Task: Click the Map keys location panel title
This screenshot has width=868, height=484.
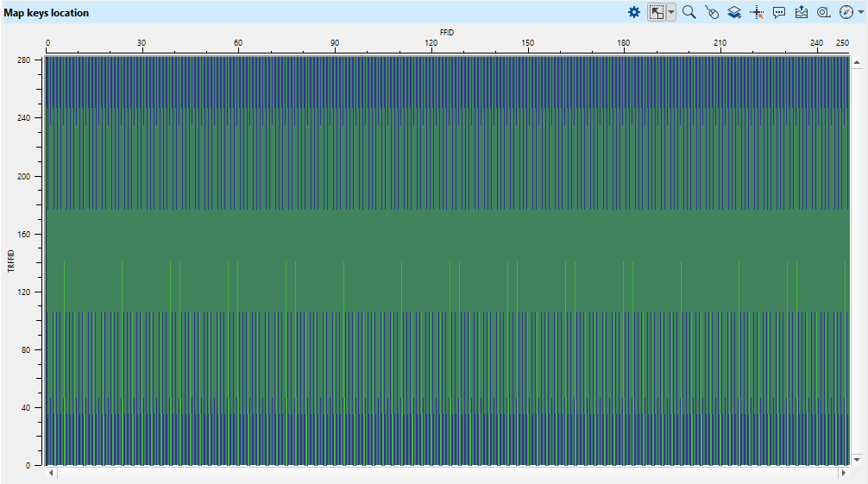Action: click(x=46, y=13)
